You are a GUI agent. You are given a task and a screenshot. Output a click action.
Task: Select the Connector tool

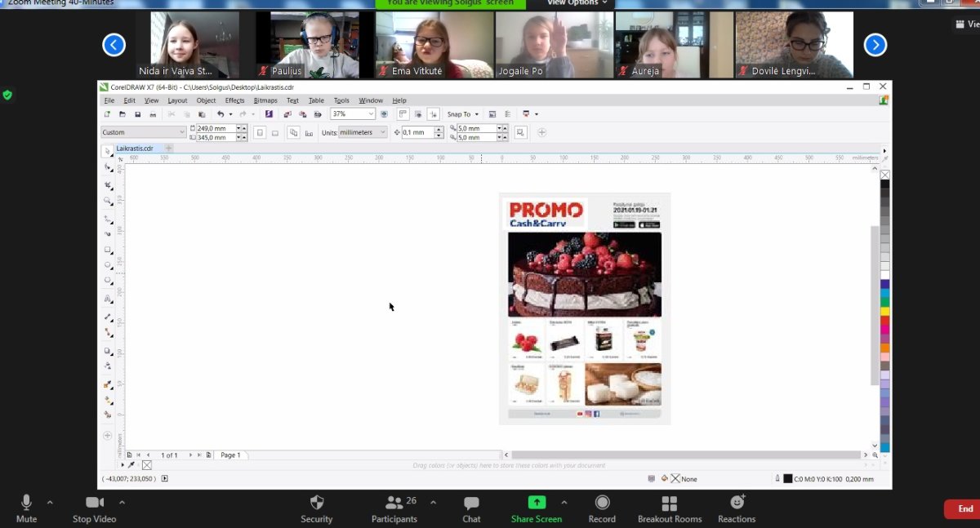pos(108,332)
